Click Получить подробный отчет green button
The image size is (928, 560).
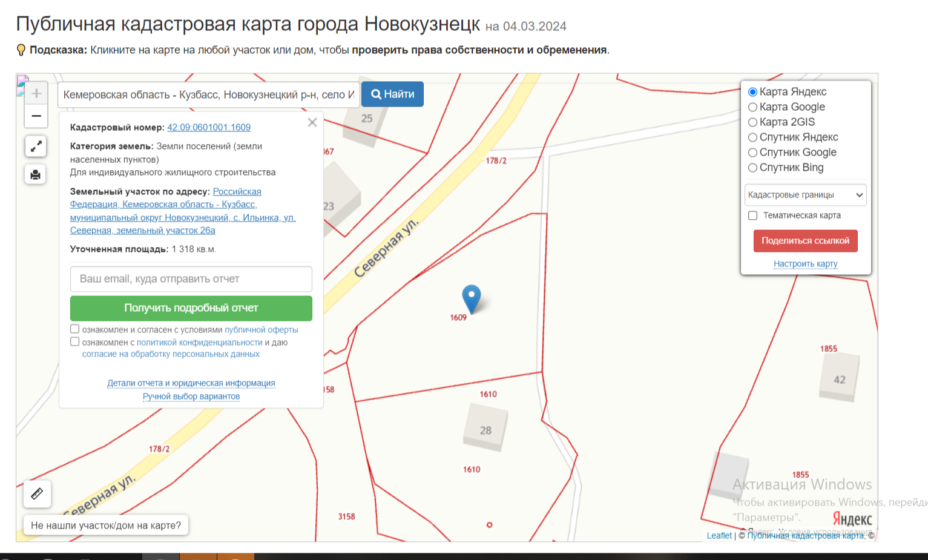[191, 308]
